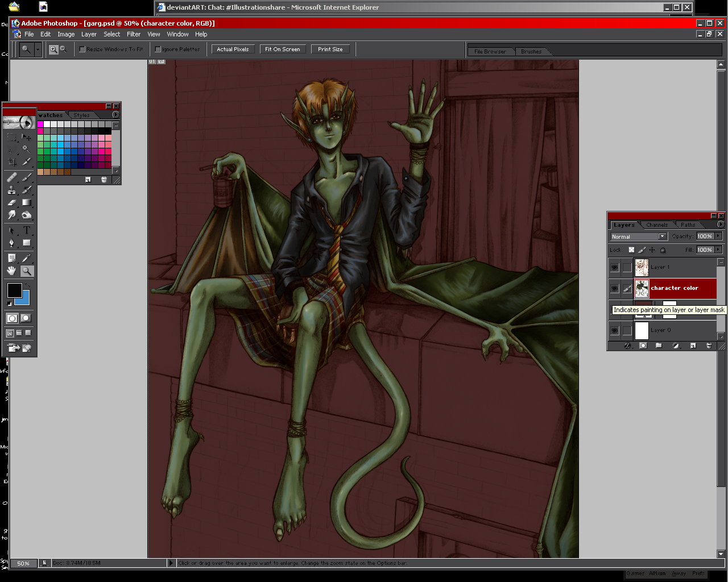Add a layer mask in Layers panel

click(x=643, y=346)
